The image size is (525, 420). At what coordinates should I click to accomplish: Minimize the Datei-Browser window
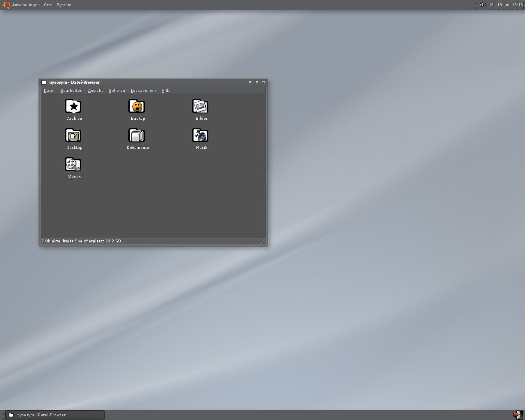[x=250, y=82]
